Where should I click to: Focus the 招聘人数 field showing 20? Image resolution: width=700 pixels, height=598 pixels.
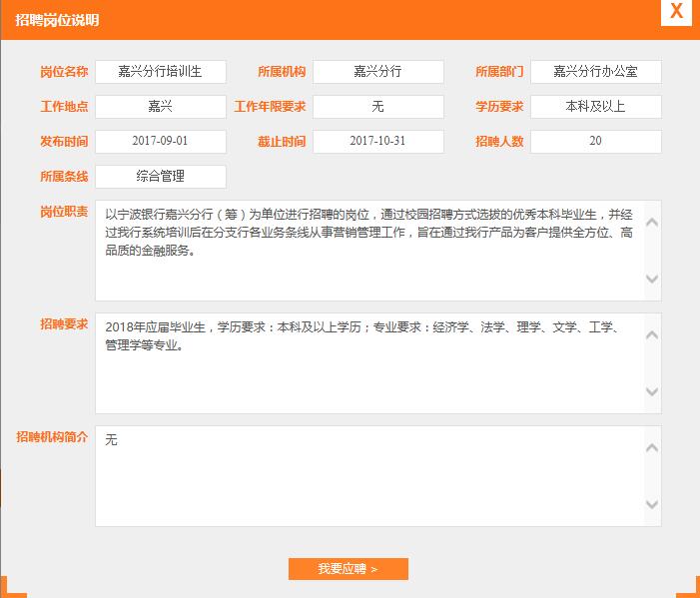tap(595, 142)
